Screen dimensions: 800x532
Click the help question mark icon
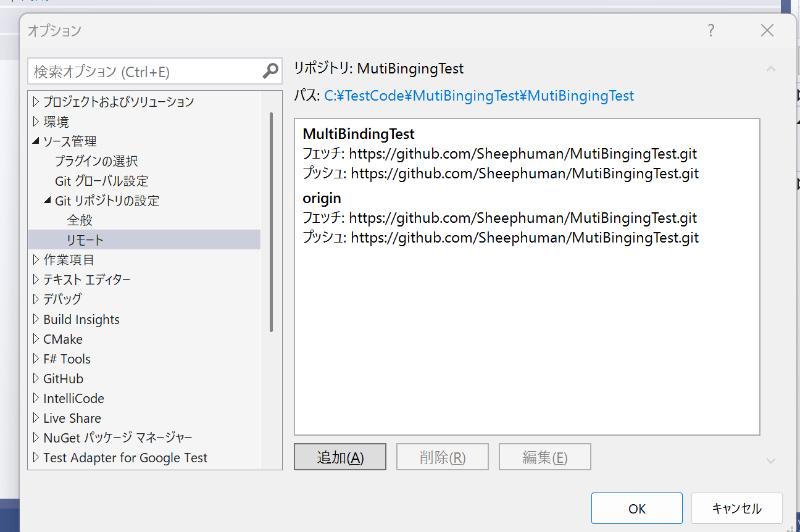pos(710,30)
